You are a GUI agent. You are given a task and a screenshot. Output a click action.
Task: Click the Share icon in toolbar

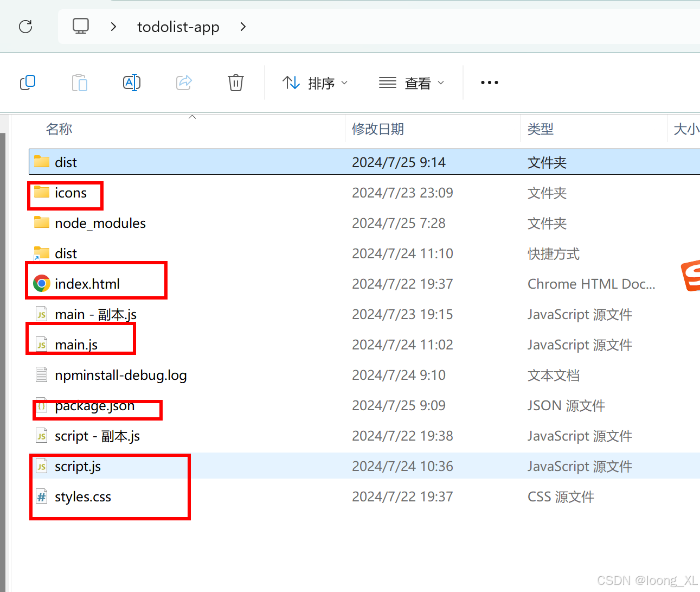point(184,82)
